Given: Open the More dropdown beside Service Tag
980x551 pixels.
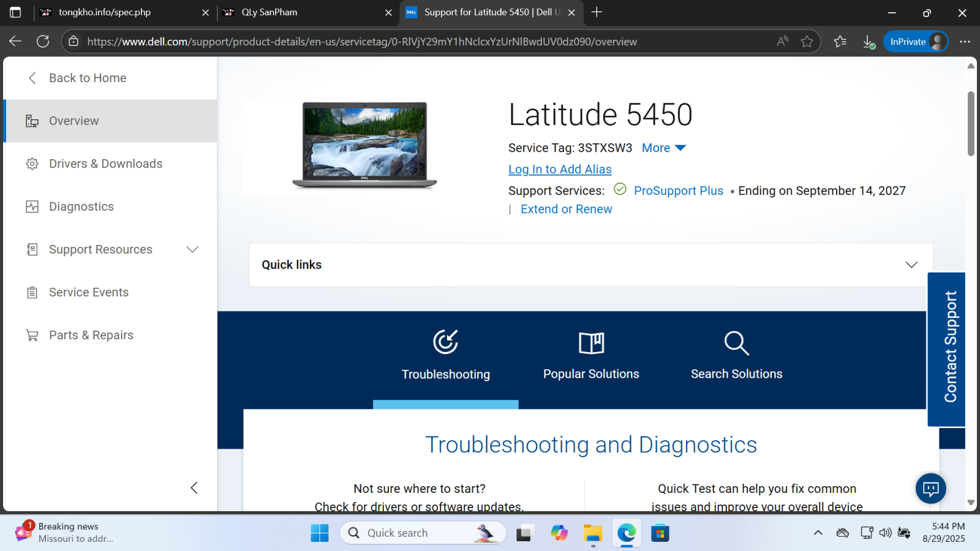Looking at the screenshot, I should [664, 148].
